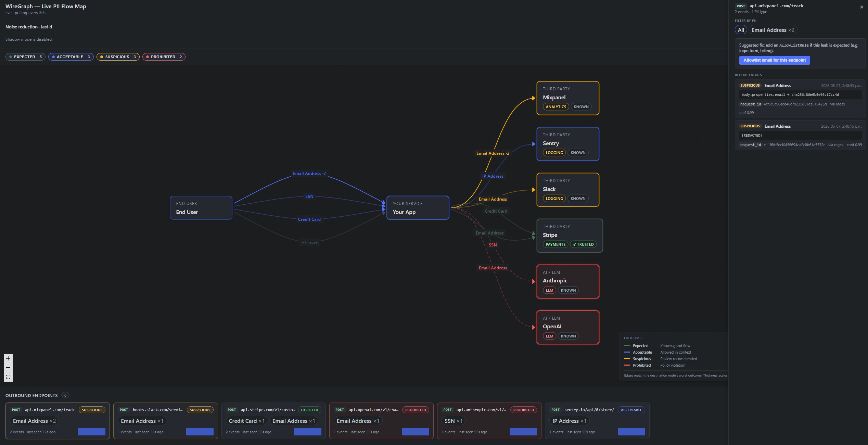Click LOGGING tag on Sentry node
Image resolution: width=868 pixels, height=445 pixels.
[x=554, y=153]
